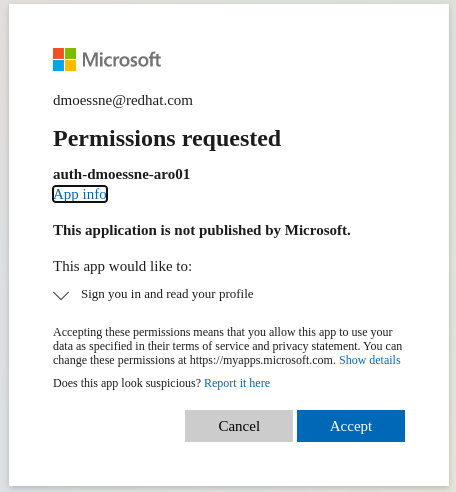This screenshot has width=456, height=492.
Task: Click the 'Accepting these permissions' paragraph
Action: tap(228, 346)
